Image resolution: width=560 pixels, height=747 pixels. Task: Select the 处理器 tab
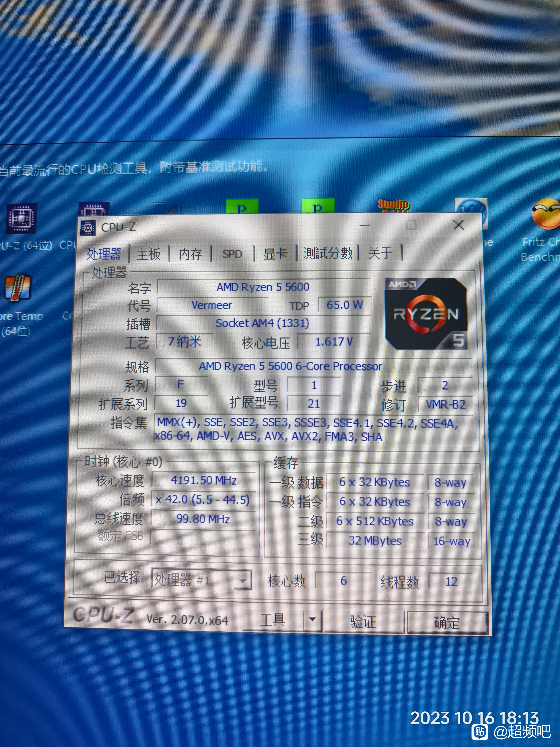[x=104, y=254]
